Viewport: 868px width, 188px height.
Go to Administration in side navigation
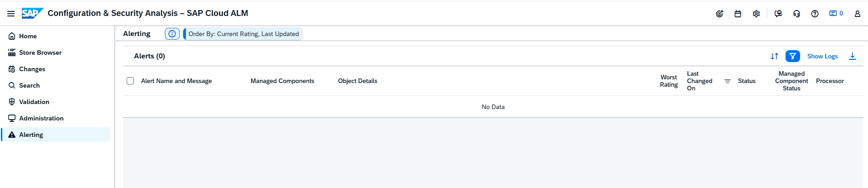[41, 118]
